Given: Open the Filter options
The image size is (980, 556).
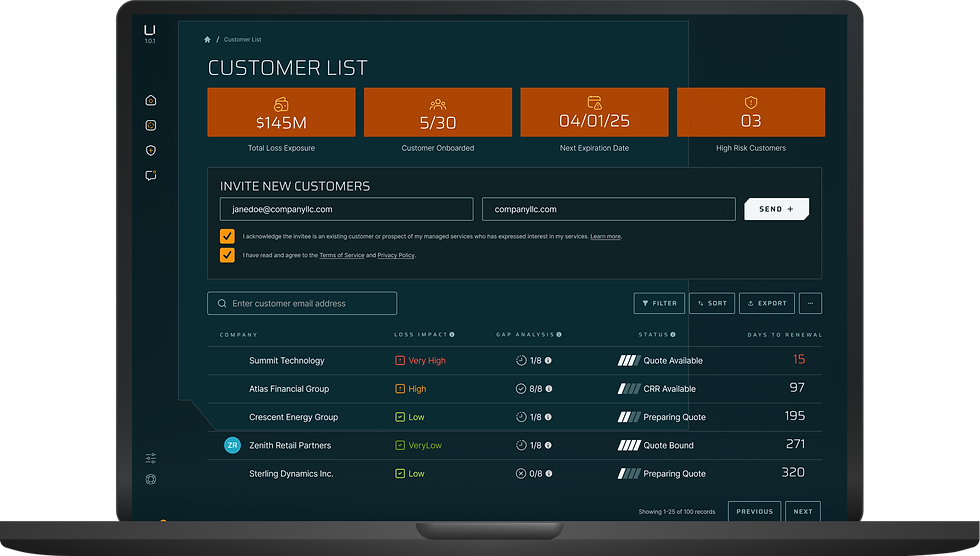Looking at the screenshot, I should click(x=659, y=304).
